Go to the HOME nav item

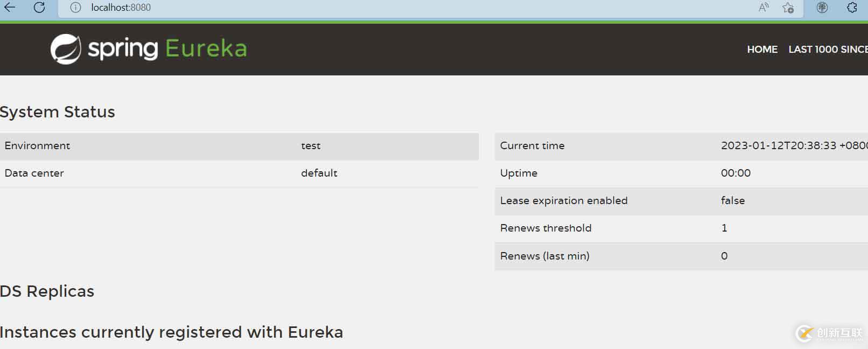(762, 50)
